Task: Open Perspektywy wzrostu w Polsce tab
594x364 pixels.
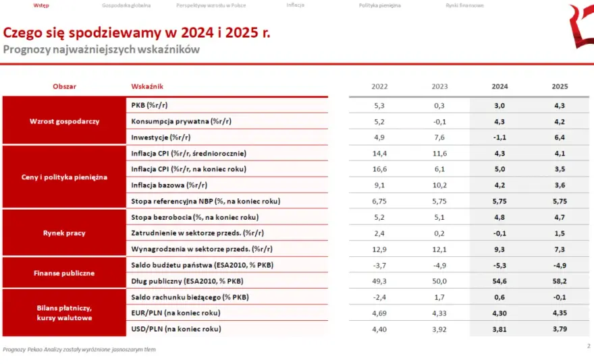Action: [x=211, y=5]
